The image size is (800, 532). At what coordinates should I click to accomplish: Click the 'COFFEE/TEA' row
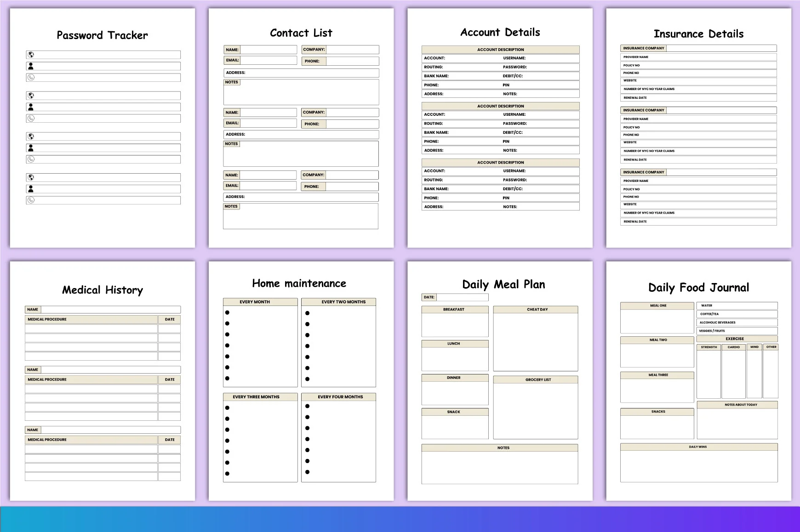tap(737, 314)
